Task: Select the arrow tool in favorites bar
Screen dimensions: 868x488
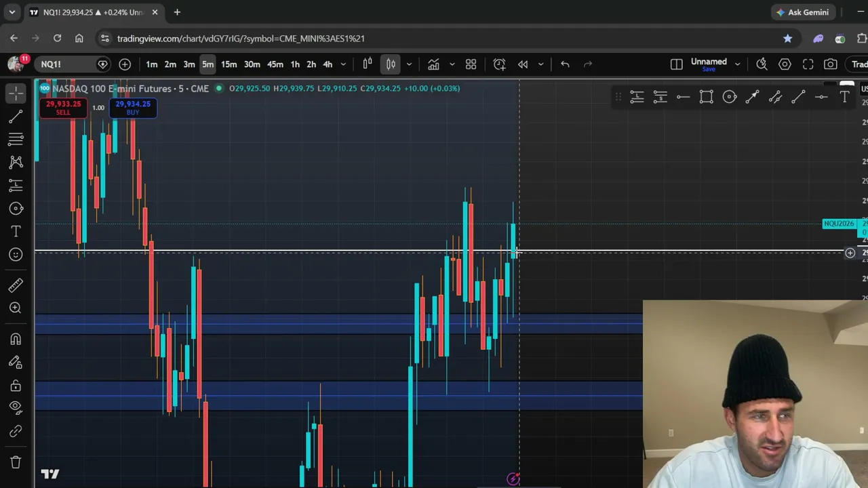Action: 752,98
